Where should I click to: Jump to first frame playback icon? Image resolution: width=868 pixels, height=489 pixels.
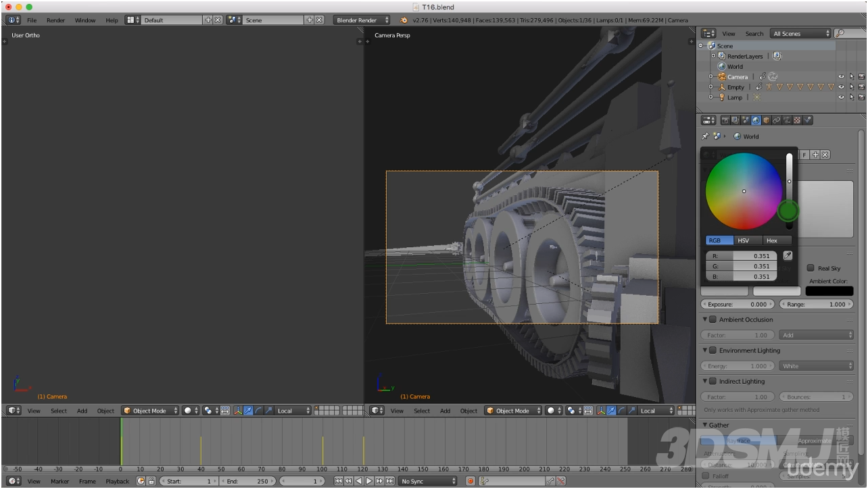(x=339, y=481)
